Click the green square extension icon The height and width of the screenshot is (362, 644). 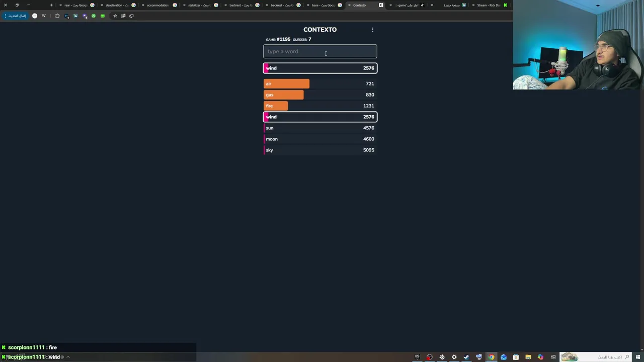103,16
